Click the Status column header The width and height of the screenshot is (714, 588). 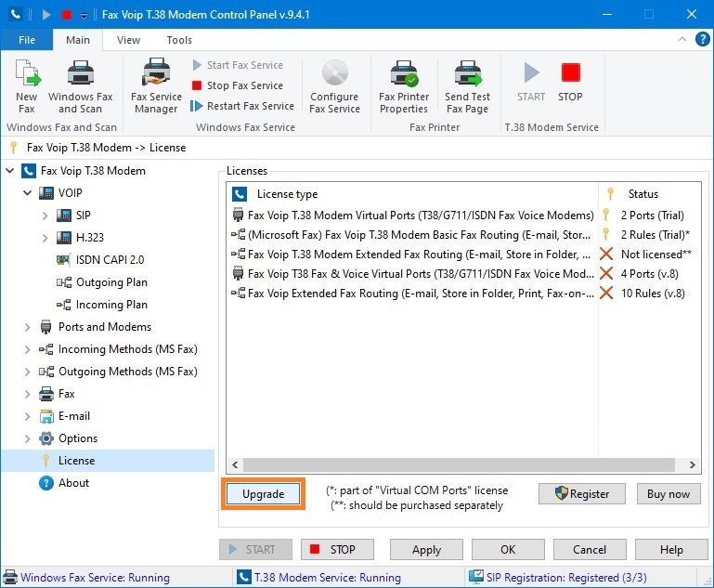tap(650, 194)
